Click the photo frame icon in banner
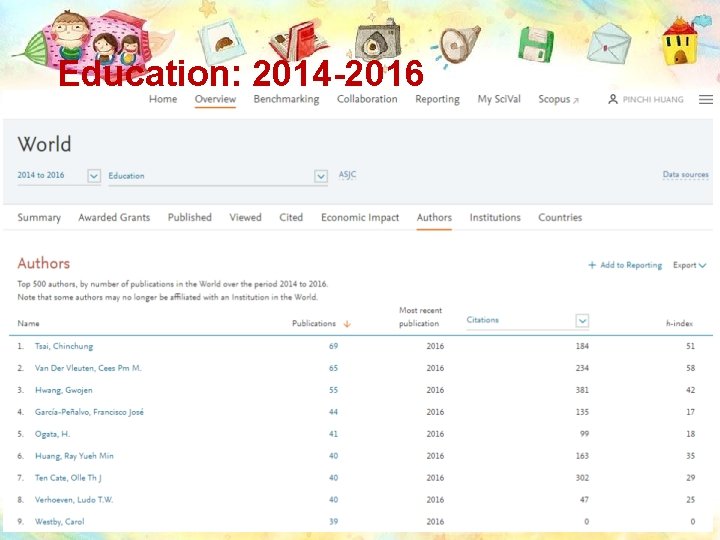The image size is (720, 540). pos(222,44)
